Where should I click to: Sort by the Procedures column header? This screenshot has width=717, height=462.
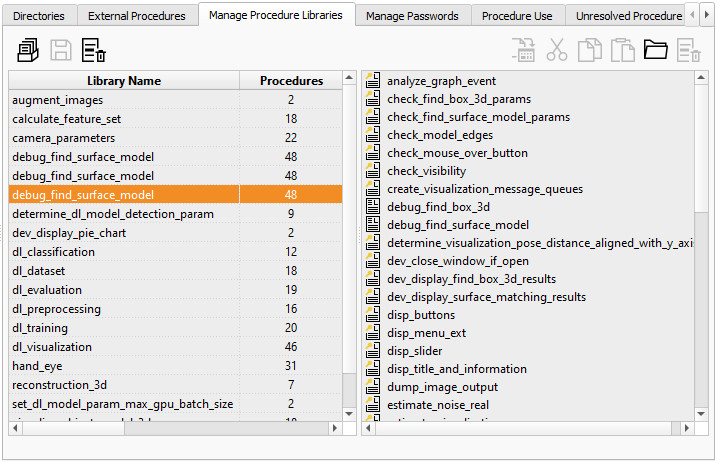coord(291,81)
